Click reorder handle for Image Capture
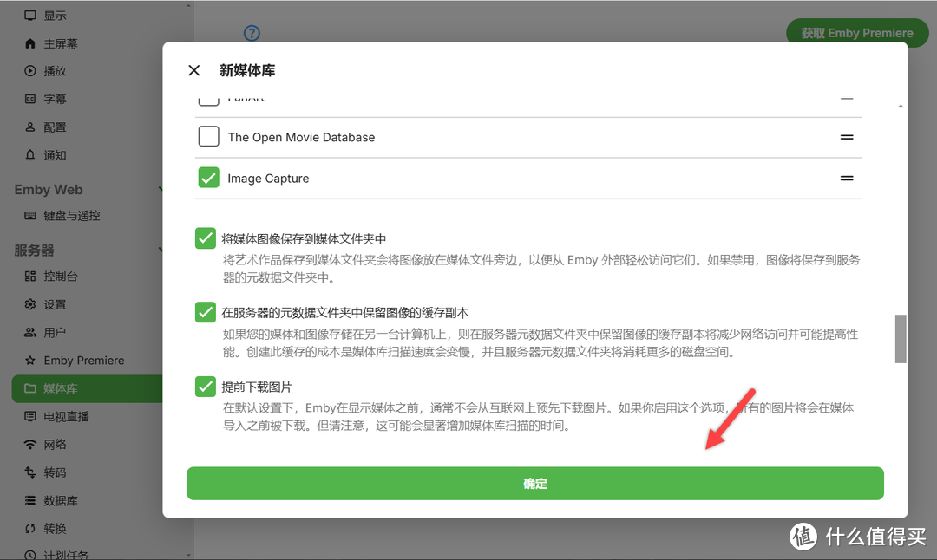This screenshot has width=937, height=560. tap(847, 178)
